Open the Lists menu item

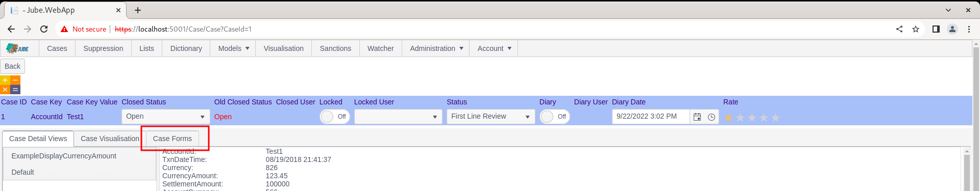click(146, 48)
